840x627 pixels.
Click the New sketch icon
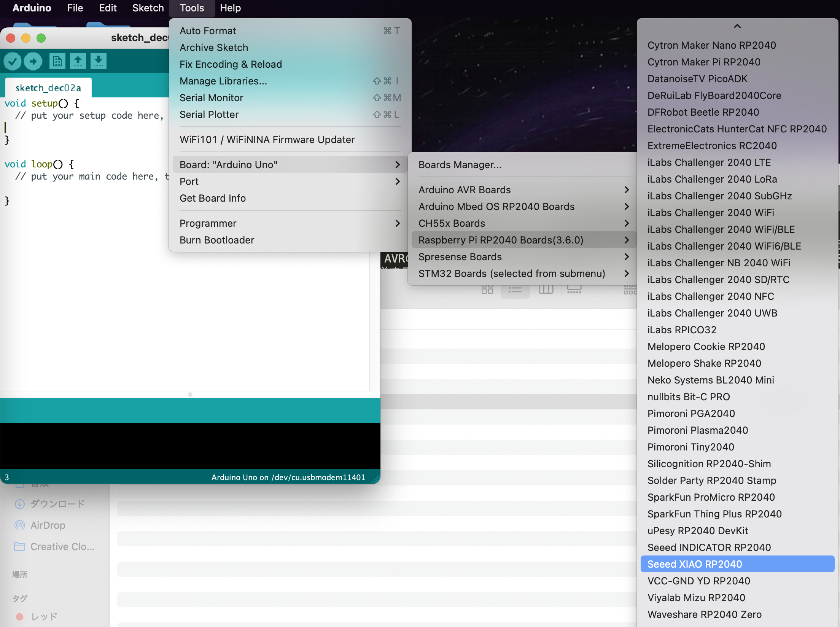click(57, 61)
